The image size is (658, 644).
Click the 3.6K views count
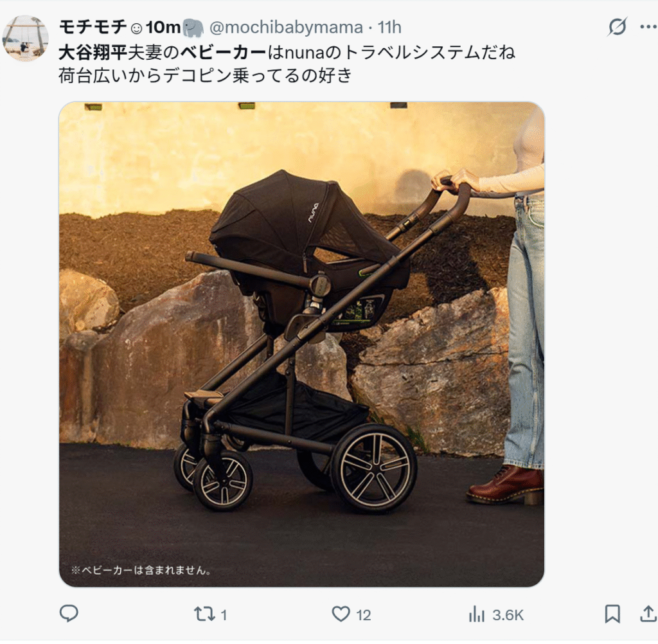pyautogui.click(x=508, y=616)
